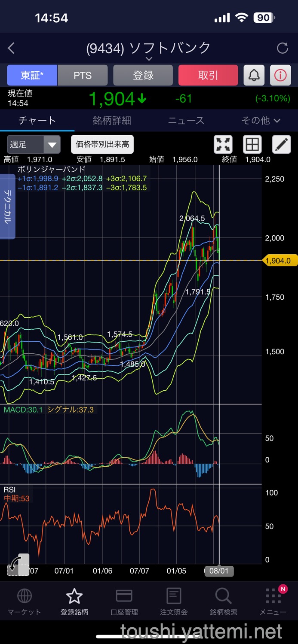Open the マーケット globe tab
298x644 pixels.
click(x=24, y=602)
